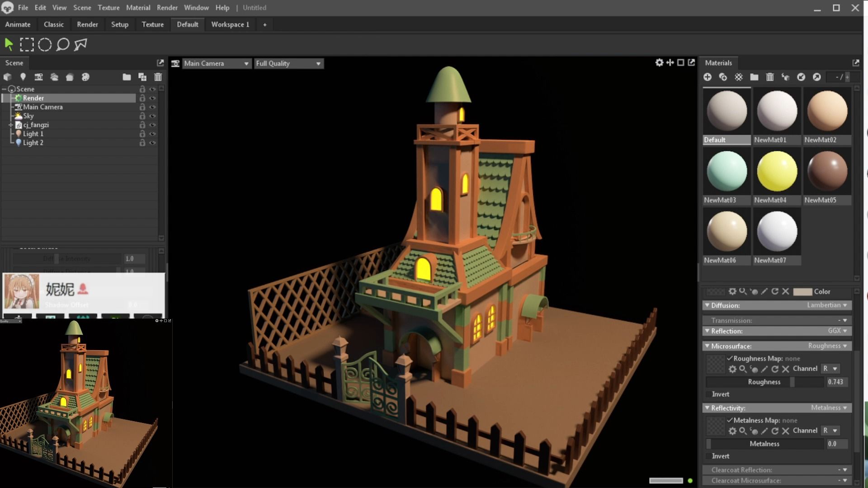Open the viewport render settings gear icon
This screenshot has height=488, width=868.
click(659, 63)
